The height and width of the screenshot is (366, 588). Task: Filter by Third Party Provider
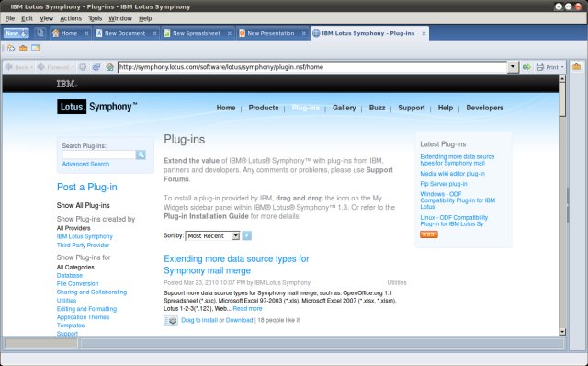coord(83,246)
